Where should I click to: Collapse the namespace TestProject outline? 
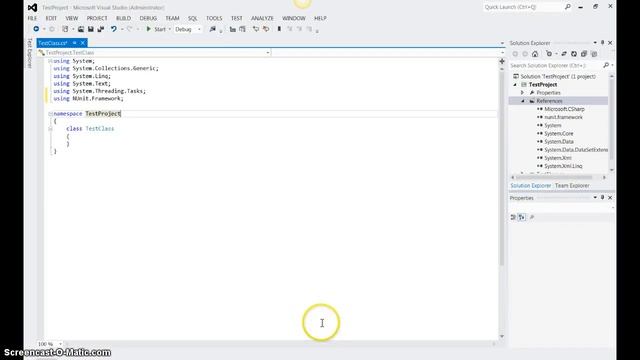click(50, 114)
